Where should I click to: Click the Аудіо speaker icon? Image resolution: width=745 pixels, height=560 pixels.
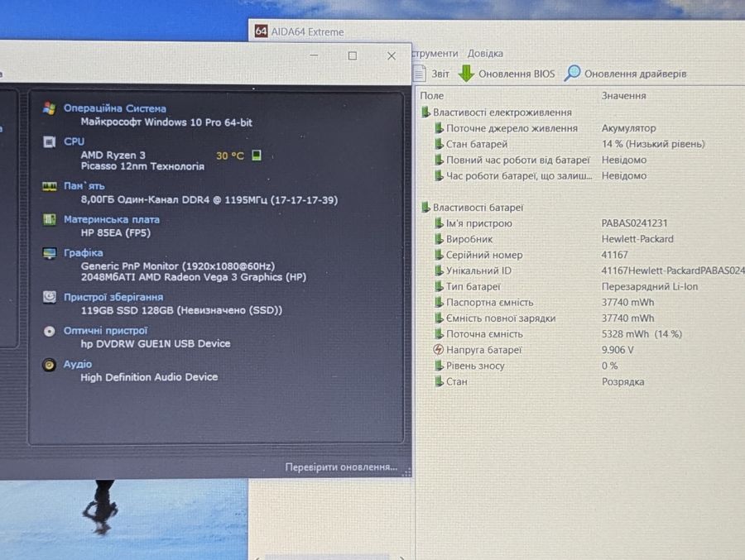coord(49,365)
